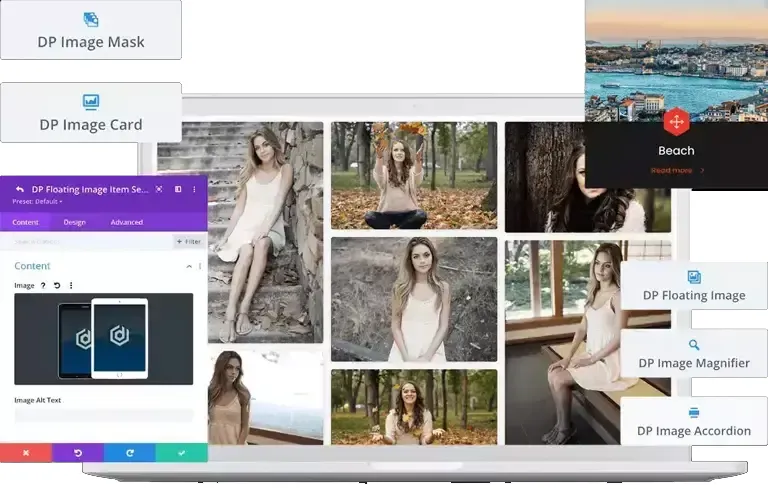Open bottom photo of woman holding leaves
Screen dimensions: 768x489
point(414,407)
